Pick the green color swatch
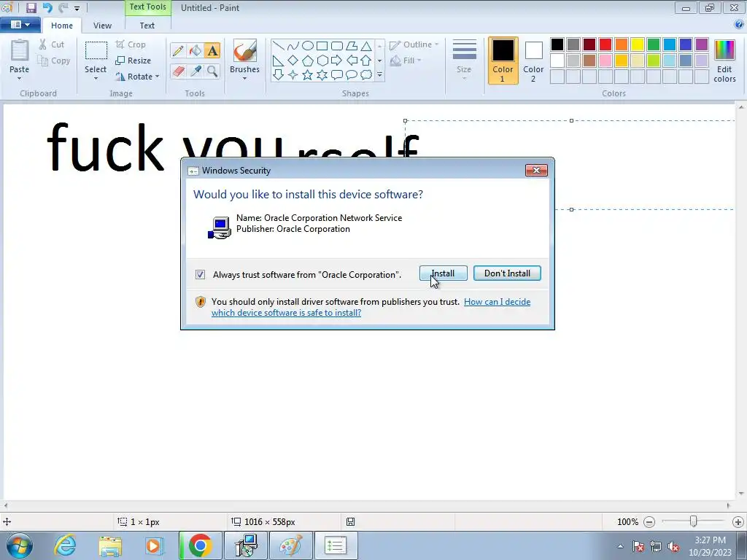 coord(654,44)
